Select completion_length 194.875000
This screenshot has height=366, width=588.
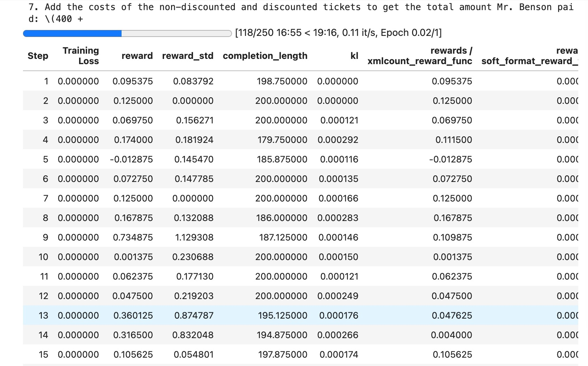282,335
